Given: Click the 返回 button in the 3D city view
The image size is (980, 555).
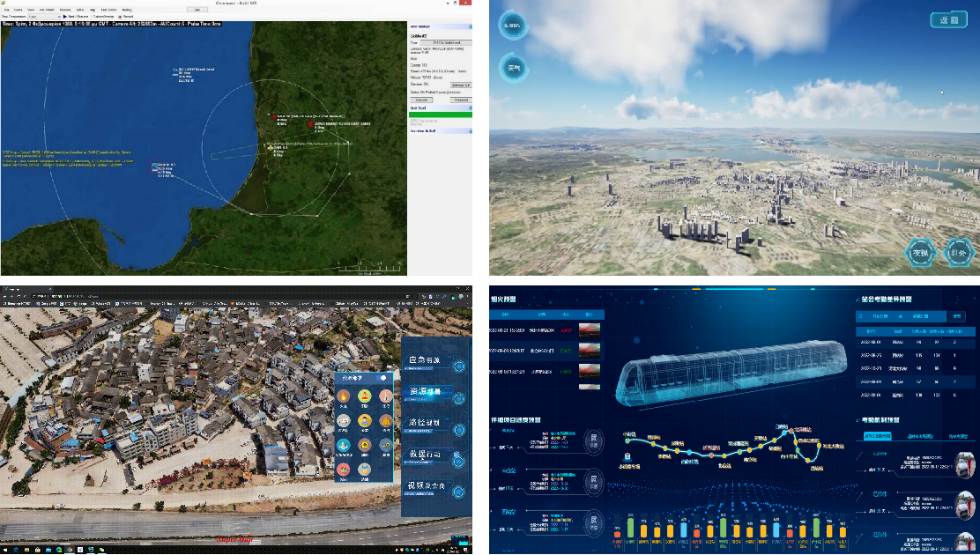Looking at the screenshot, I should coord(948,19).
